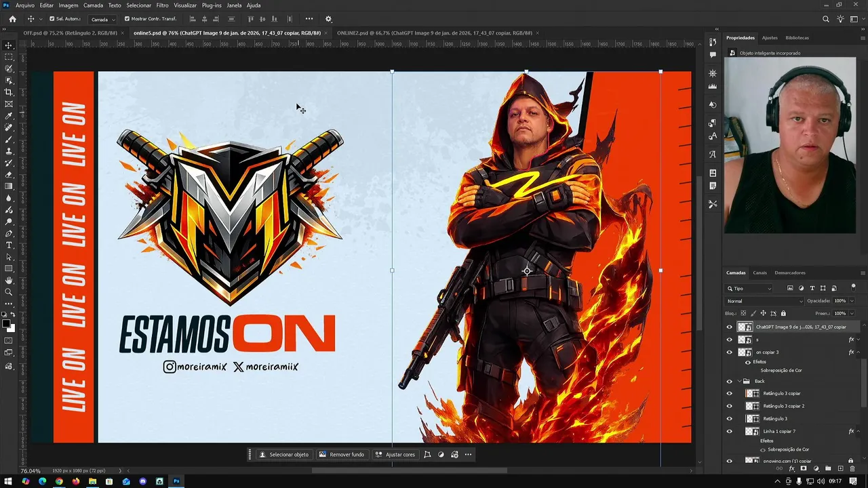Click Selecionar objeto button

(x=283, y=454)
